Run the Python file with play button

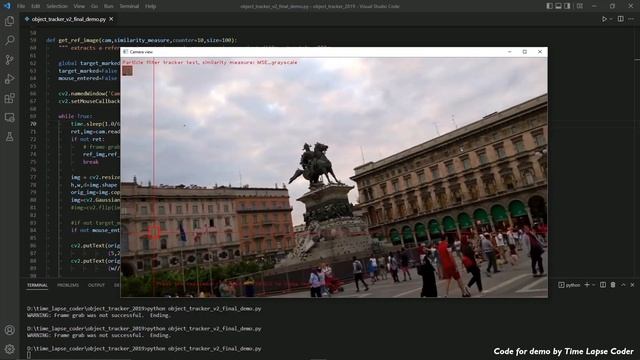pos(604,19)
